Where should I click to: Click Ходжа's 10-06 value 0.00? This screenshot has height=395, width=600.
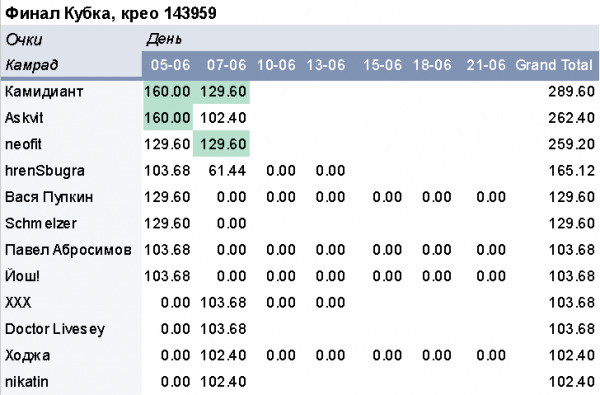click(x=281, y=356)
